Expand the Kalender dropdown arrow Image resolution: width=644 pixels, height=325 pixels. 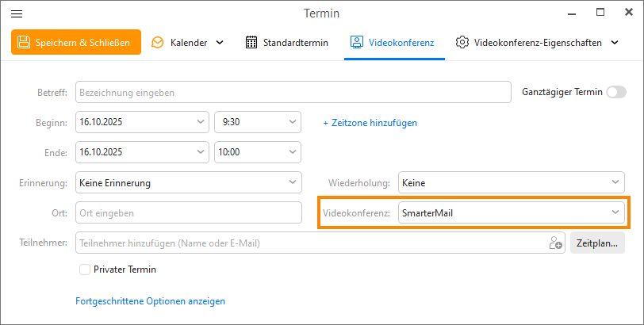coord(220,42)
